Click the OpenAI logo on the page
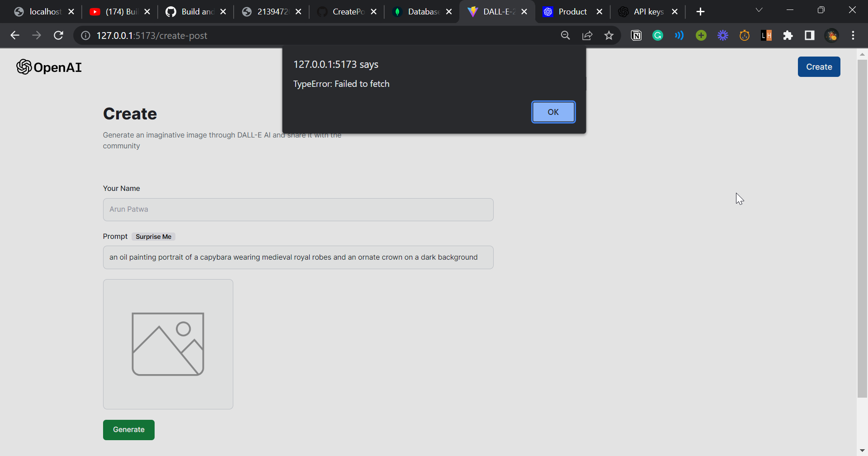 pos(49,67)
